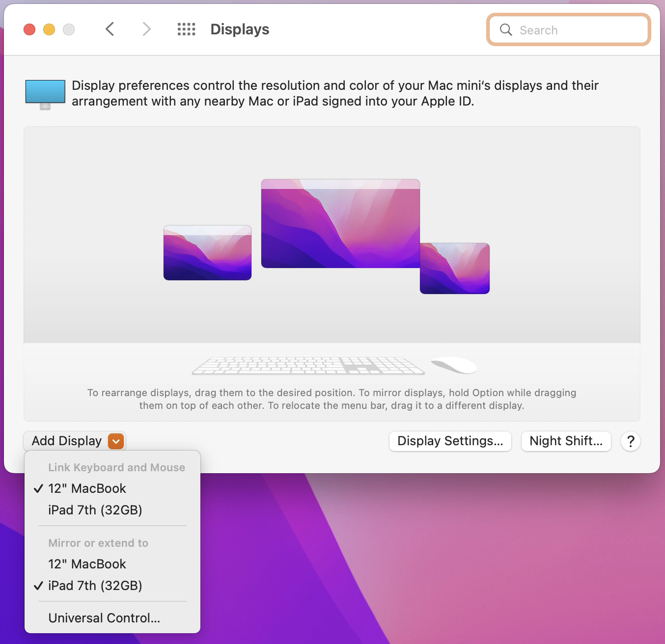Show all preferences grid icon

186,29
